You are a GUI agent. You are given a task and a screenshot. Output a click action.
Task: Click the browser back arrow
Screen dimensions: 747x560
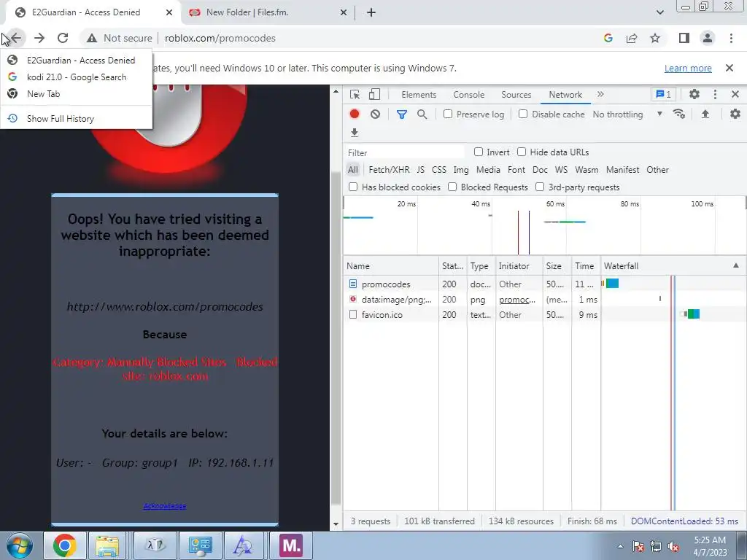click(16, 38)
